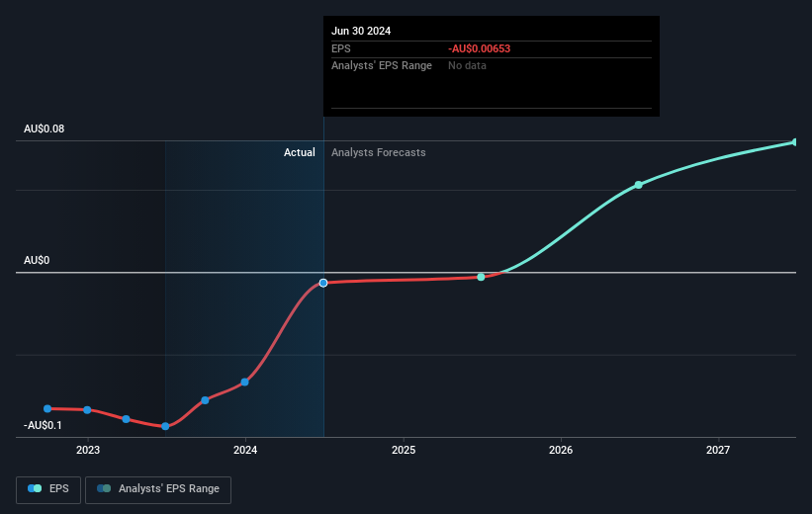Image resolution: width=812 pixels, height=514 pixels.
Task: Click the 2025 x-axis label
Action: [404, 450]
